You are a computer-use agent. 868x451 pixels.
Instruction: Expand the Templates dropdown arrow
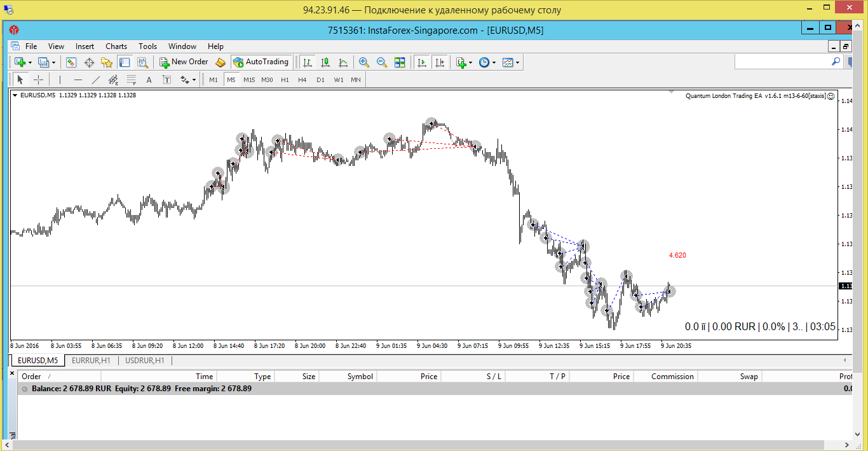pyautogui.click(x=518, y=62)
